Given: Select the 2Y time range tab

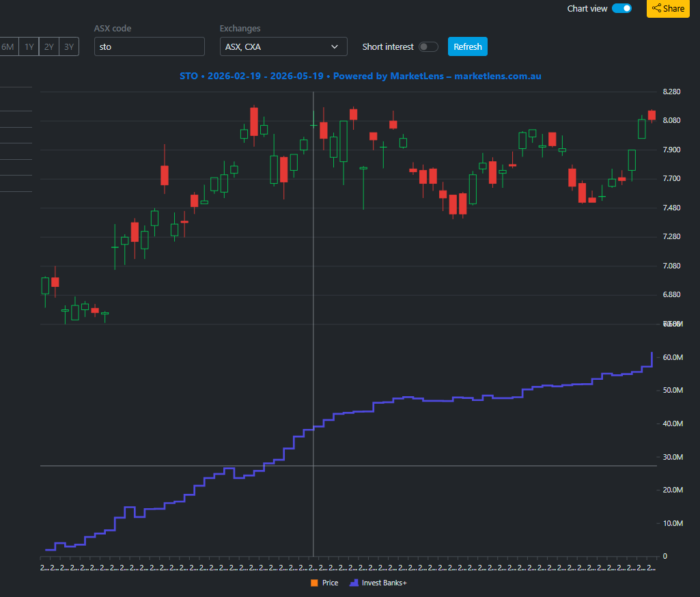Looking at the screenshot, I should point(49,46).
